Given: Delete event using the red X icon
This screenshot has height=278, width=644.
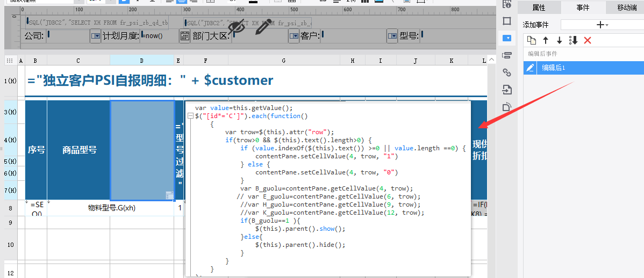Looking at the screenshot, I should click(588, 40).
